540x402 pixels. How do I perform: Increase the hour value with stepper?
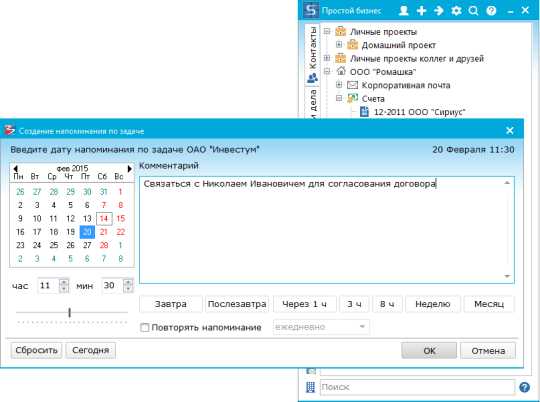[x=64, y=282]
